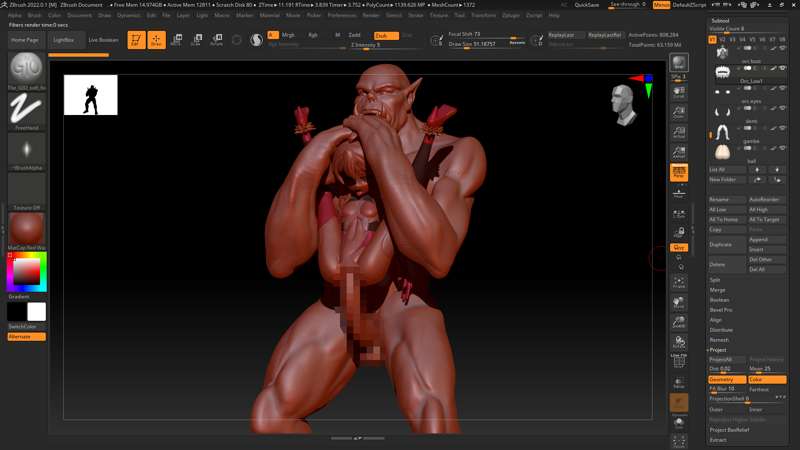Click the Scale transform icon
Viewport: 800px width, 450px height.
(x=196, y=40)
